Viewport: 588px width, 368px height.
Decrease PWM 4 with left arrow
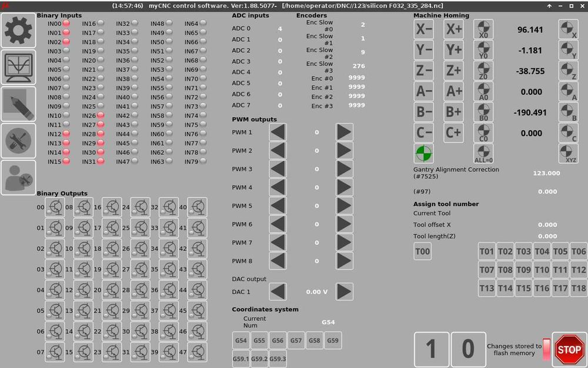coord(278,187)
